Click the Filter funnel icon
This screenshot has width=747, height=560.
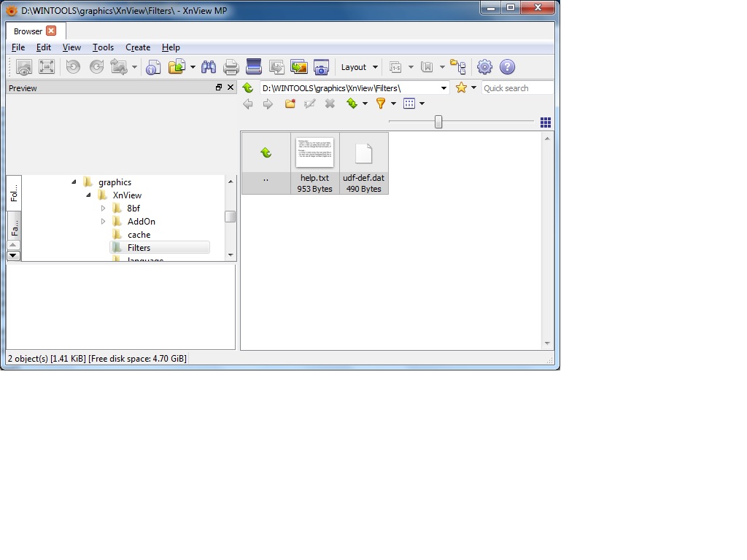(x=381, y=104)
